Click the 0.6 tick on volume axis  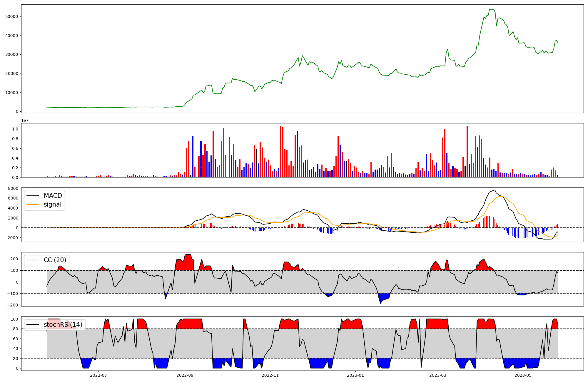(15, 148)
